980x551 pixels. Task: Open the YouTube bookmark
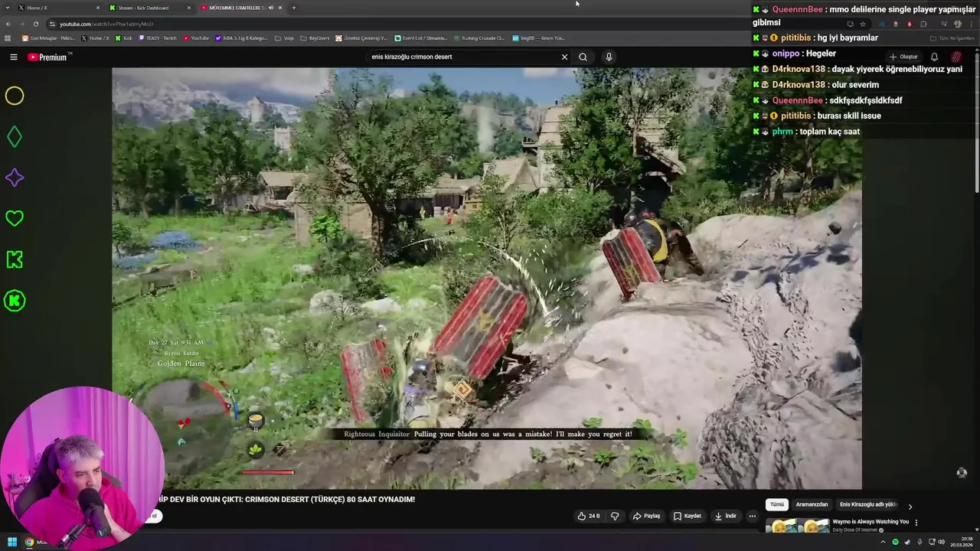click(x=196, y=37)
